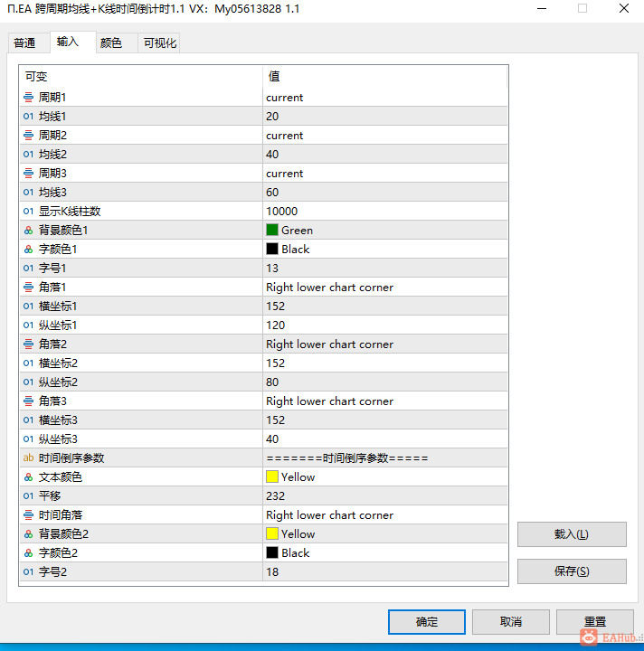Click the enum icon beside 角落1

coord(28,288)
